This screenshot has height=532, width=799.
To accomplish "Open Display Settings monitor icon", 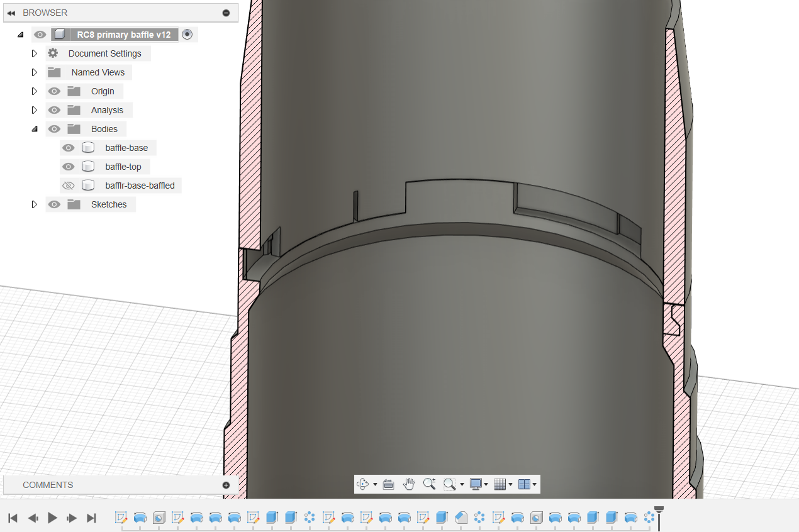I will (476, 484).
